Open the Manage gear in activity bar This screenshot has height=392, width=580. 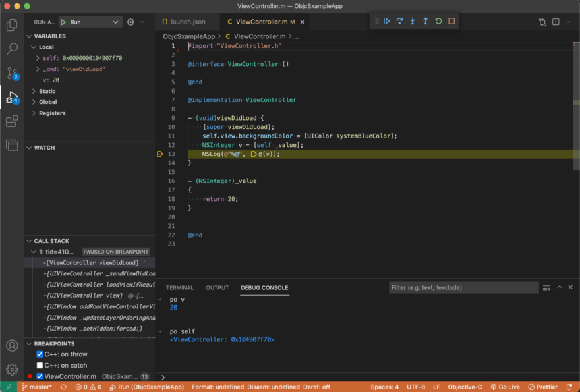point(13,369)
